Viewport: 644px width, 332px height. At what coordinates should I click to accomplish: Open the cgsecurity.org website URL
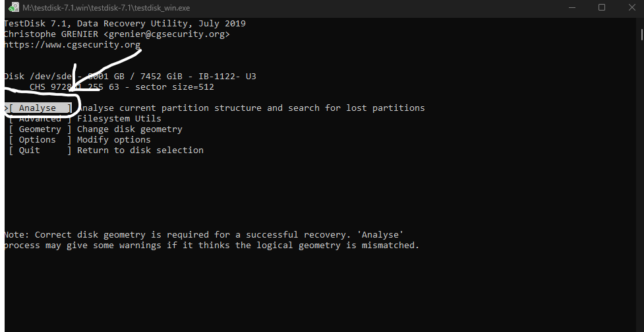click(x=72, y=45)
